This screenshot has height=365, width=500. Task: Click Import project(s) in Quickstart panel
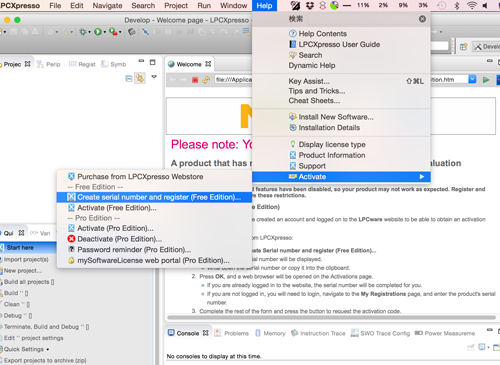(x=25, y=259)
